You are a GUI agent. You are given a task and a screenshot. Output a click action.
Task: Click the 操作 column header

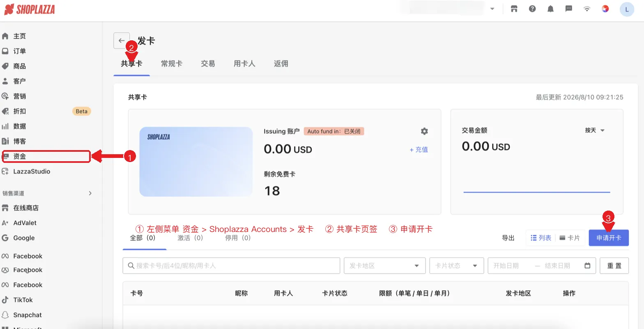coord(569,293)
